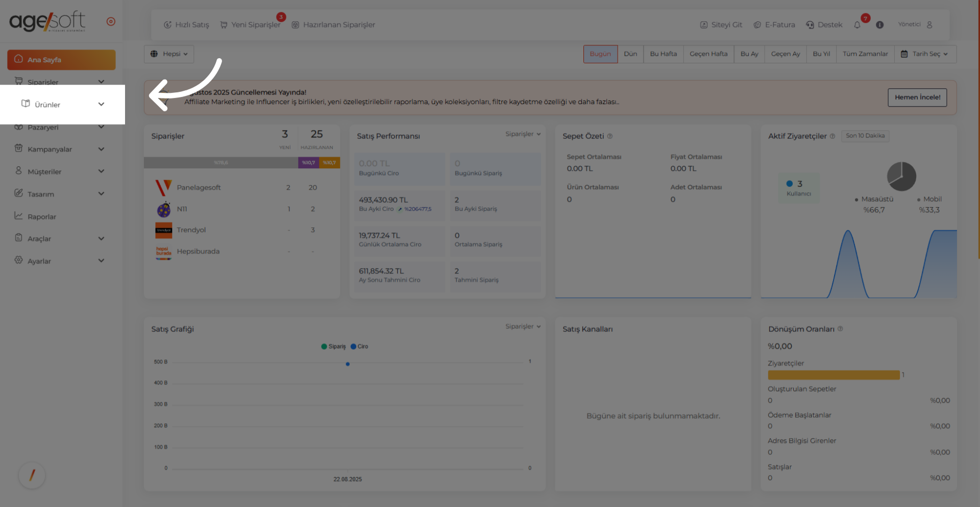Expand Pazaryeri sidebar chevron
980x507 pixels.
[101, 126]
